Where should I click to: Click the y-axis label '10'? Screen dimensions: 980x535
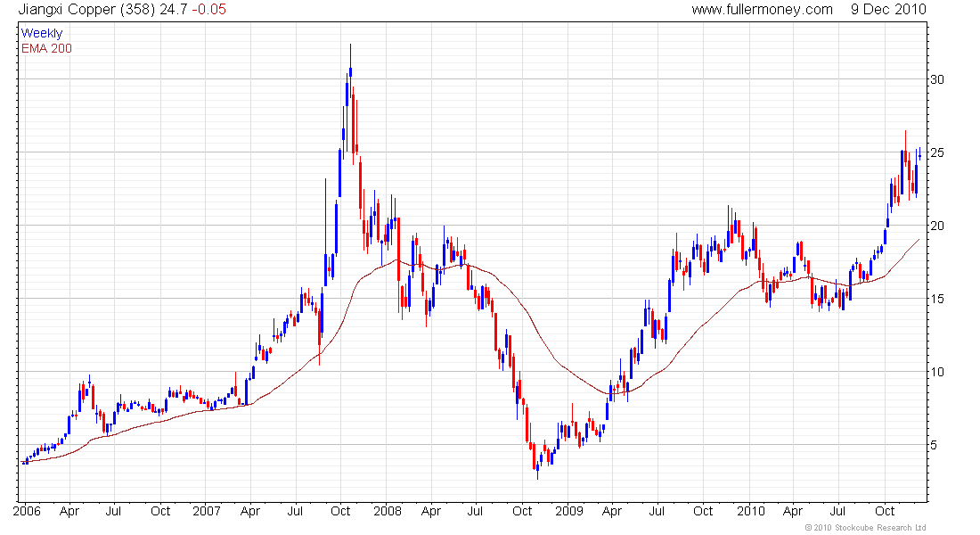tap(937, 373)
